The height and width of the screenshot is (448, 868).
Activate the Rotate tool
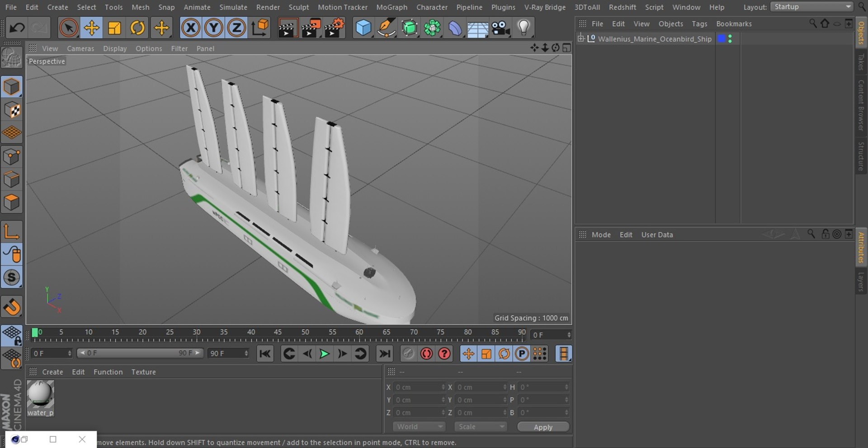coord(137,28)
